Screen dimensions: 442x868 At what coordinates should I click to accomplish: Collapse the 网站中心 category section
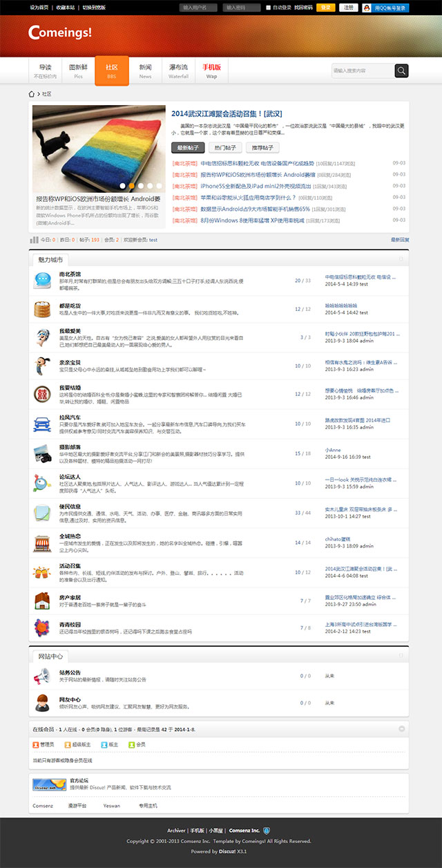click(401, 655)
